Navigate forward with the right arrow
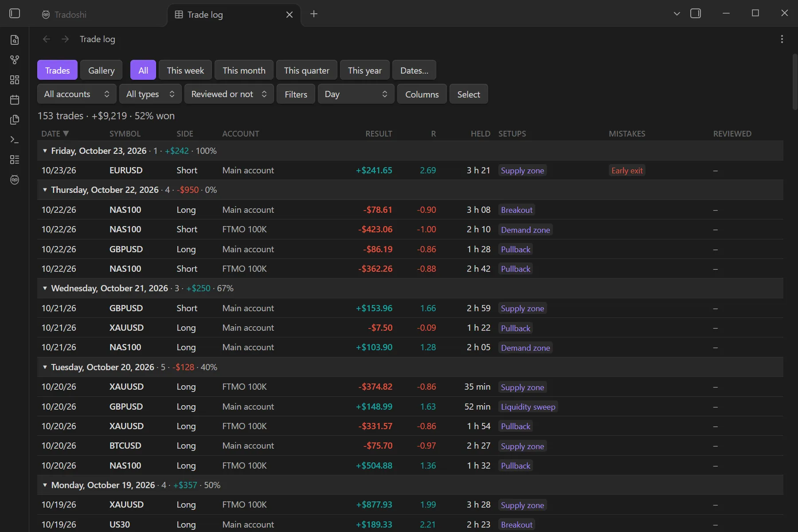 tap(65, 39)
